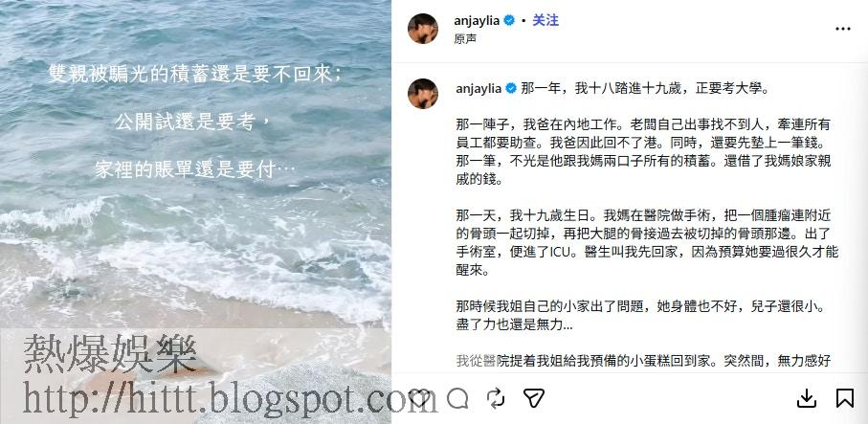Viewport: 868px width, 424px height.
Task: Open comments with speech bubble icon
Action: (x=457, y=398)
